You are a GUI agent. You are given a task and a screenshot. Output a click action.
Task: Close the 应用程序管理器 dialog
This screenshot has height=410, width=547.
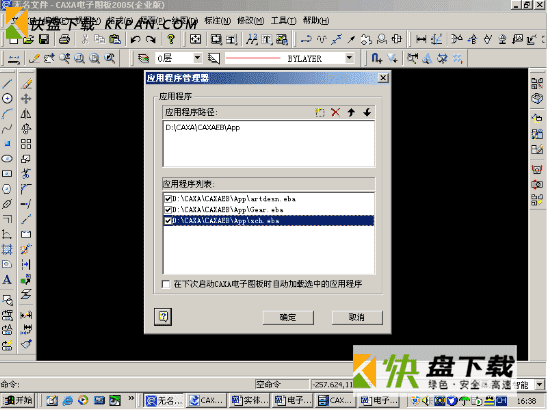[x=383, y=78]
